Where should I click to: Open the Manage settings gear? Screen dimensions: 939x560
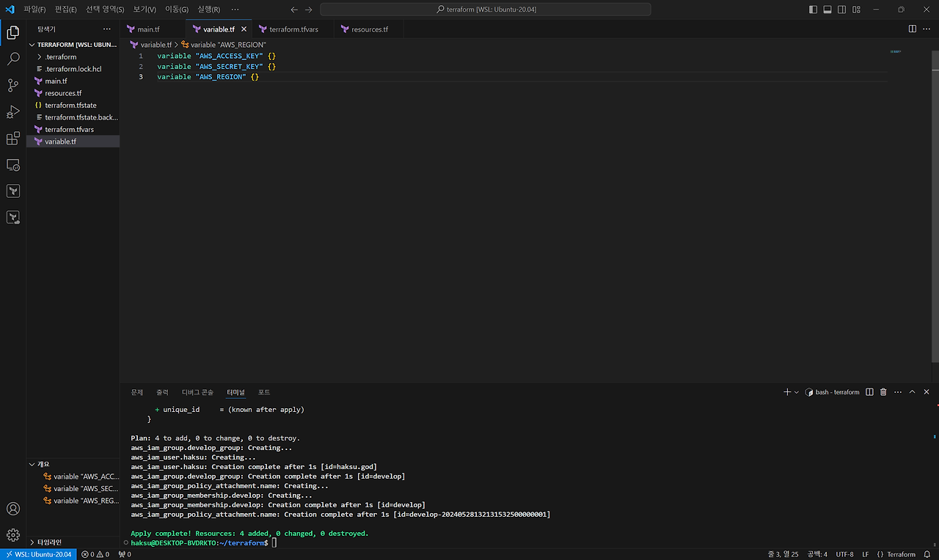(x=12, y=535)
